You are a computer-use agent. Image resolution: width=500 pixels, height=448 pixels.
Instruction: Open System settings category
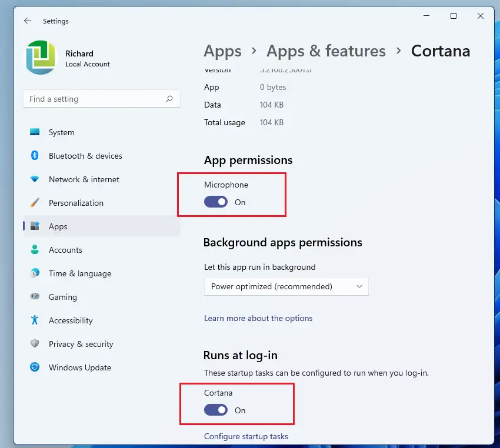[102, 132]
